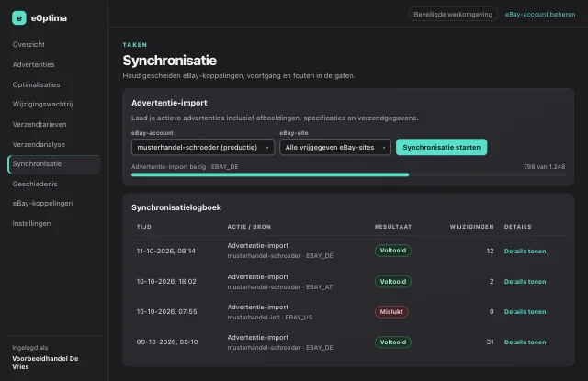Click the ACTIE / BRON column header
The width and height of the screenshot is (588, 381).
[x=249, y=227]
